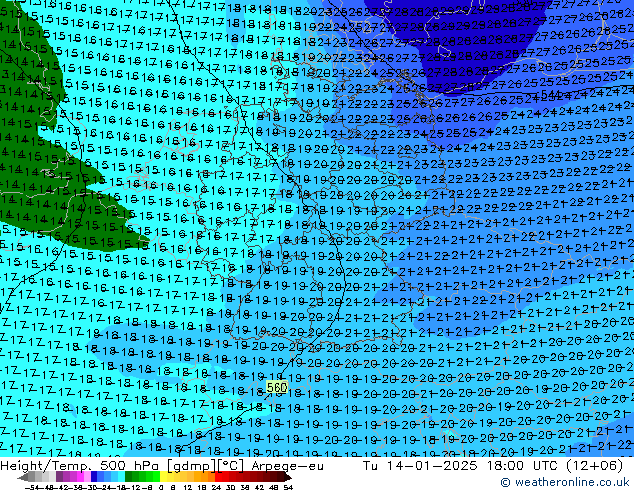Viewport: 634px width, 490px height.
Task: Click the left arrow end of color scale
Action: [x=23, y=477]
